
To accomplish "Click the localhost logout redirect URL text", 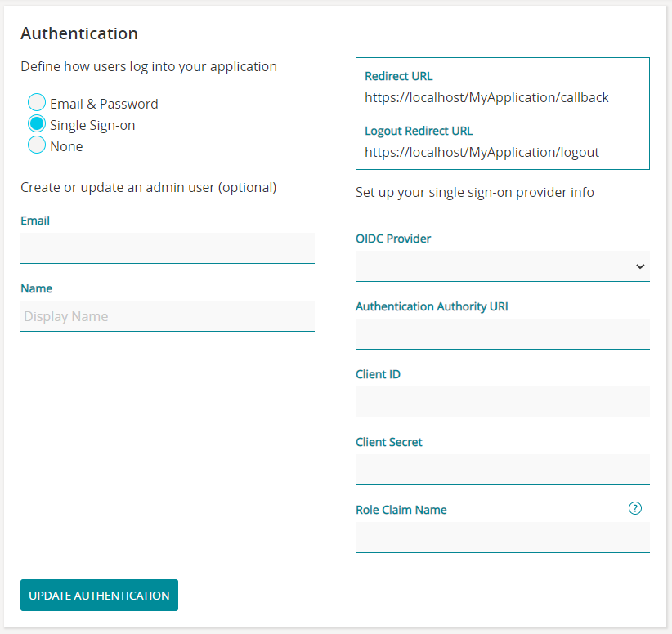I will pyautogui.click(x=482, y=152).
